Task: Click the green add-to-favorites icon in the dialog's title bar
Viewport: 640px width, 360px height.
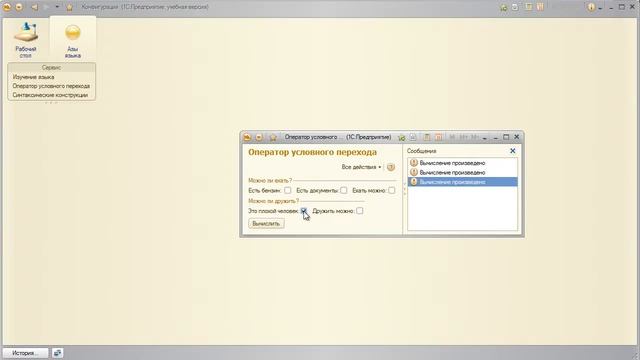Action: pyautogui.click(x=402, y=137)
